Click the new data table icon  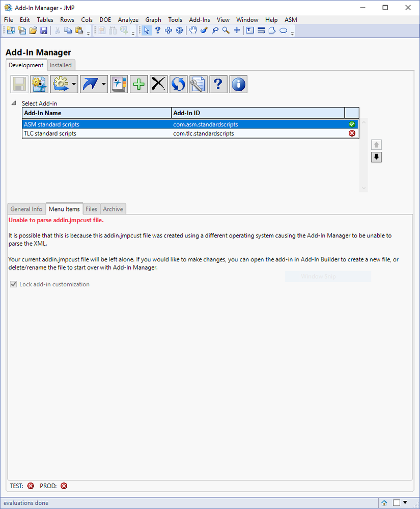(x=11, y=31)
